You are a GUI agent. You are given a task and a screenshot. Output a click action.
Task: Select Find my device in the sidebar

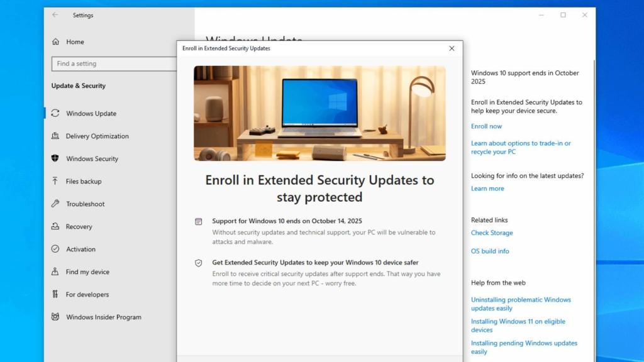[88, 271]
